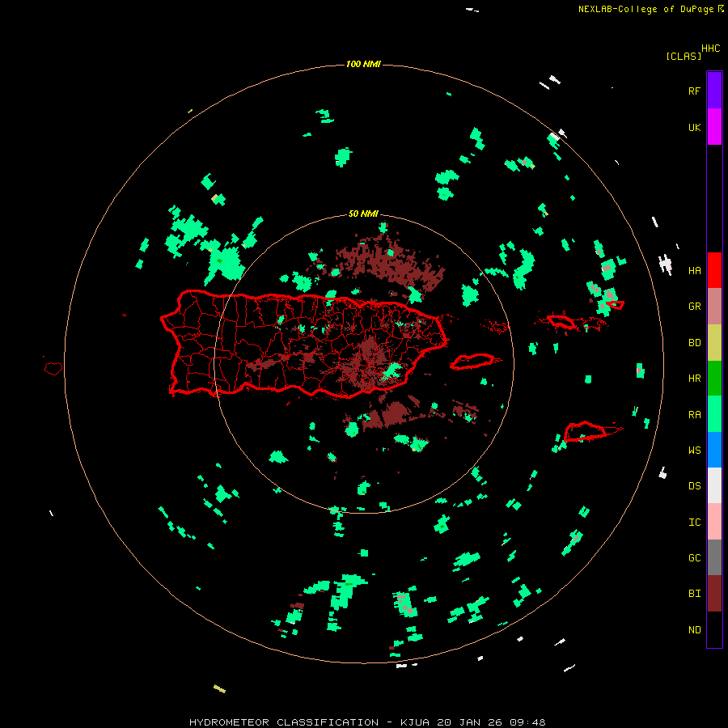
Task: Click the GR legend color swatch
Action: pyautogui.click(x=714, y=307)
